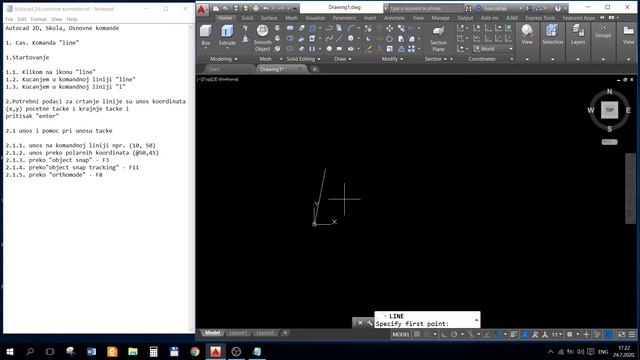The height and width of the screenshot is (360, 640).
Task: Open the Groups ribbon panel button
Action: pos(603,31)
